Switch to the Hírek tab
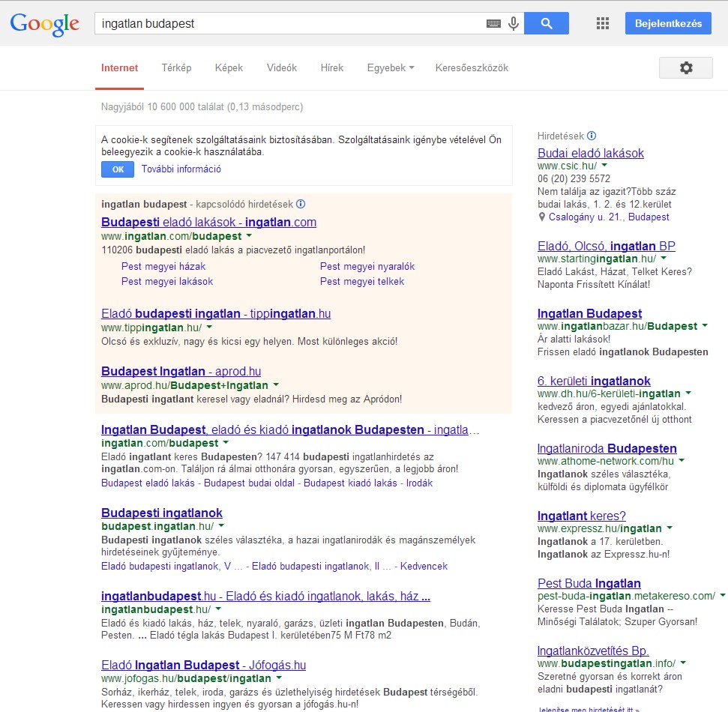Screen dimensions: 728x712 click(x=332, y=67)
